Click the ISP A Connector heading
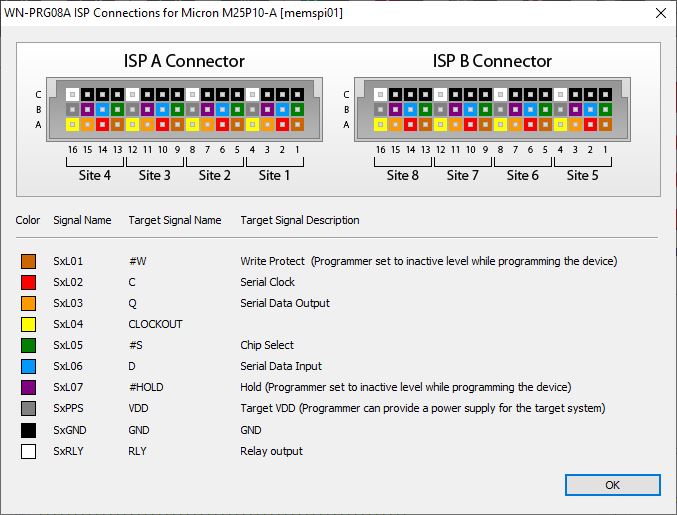677x515 pixels. 184,61
